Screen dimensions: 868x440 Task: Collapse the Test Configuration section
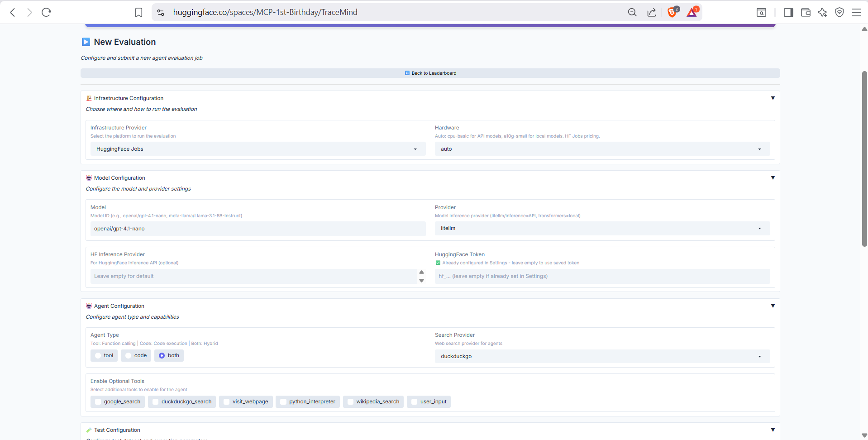pos(773,430)
